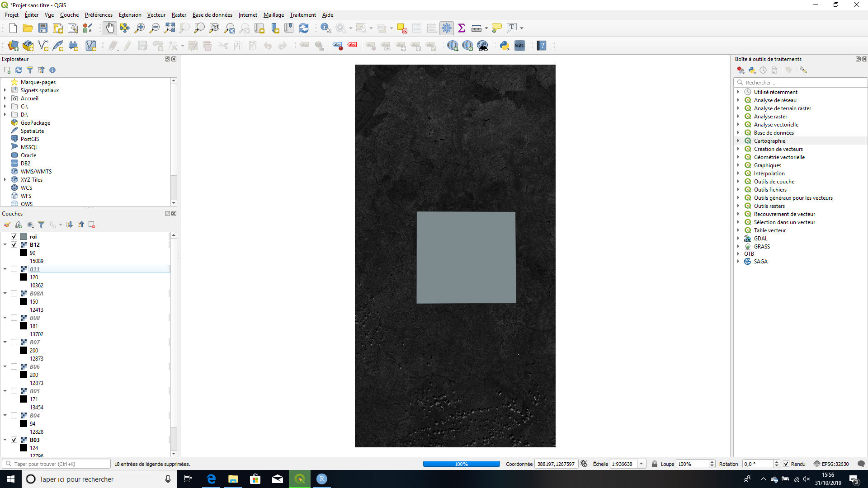Click the 100% rendering progress bar
868x488 pixels.
(x=461, y=464)
